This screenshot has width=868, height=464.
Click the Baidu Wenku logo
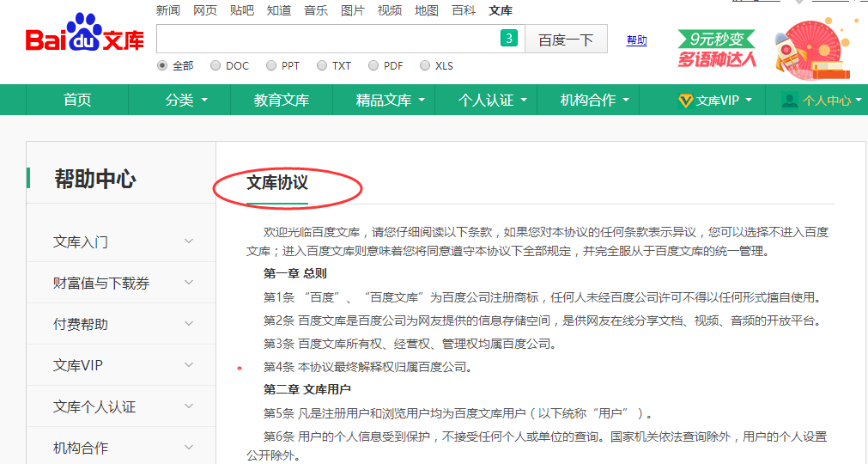pyautogui.click(x=85, y=34)
